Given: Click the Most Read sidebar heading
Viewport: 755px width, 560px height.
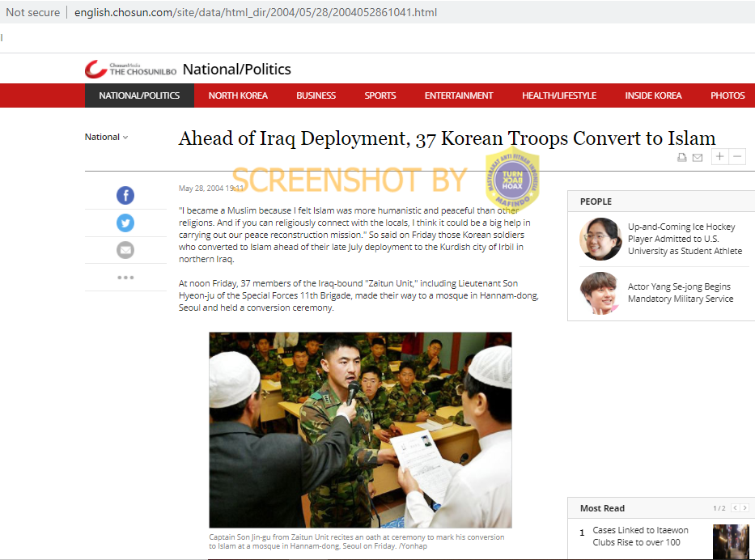Looking at the screenshot, I should coord(602,508).
